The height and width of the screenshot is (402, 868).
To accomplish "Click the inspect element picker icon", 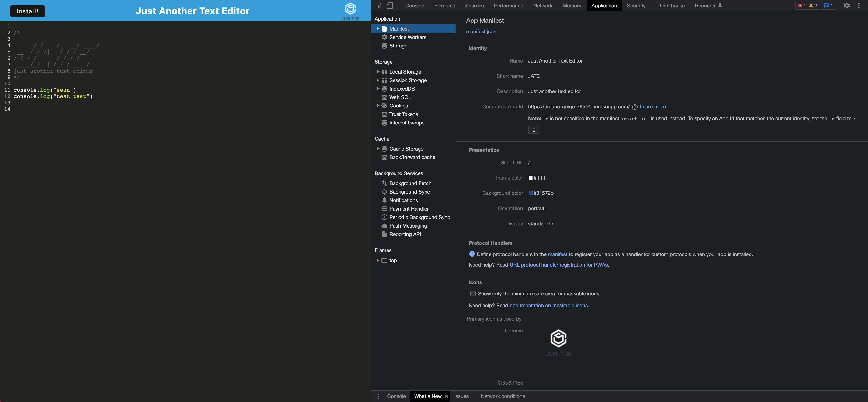I will click(378, 6).
